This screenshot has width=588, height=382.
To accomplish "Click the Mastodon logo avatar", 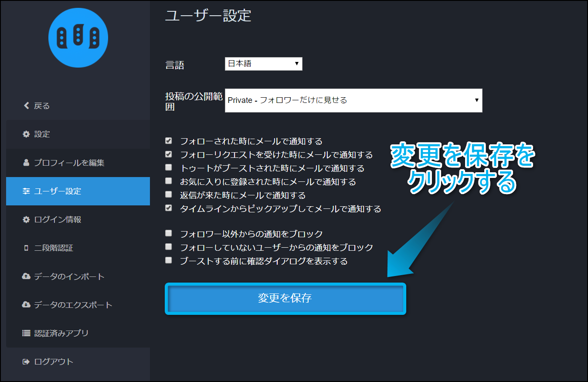I will click(78, 38).
